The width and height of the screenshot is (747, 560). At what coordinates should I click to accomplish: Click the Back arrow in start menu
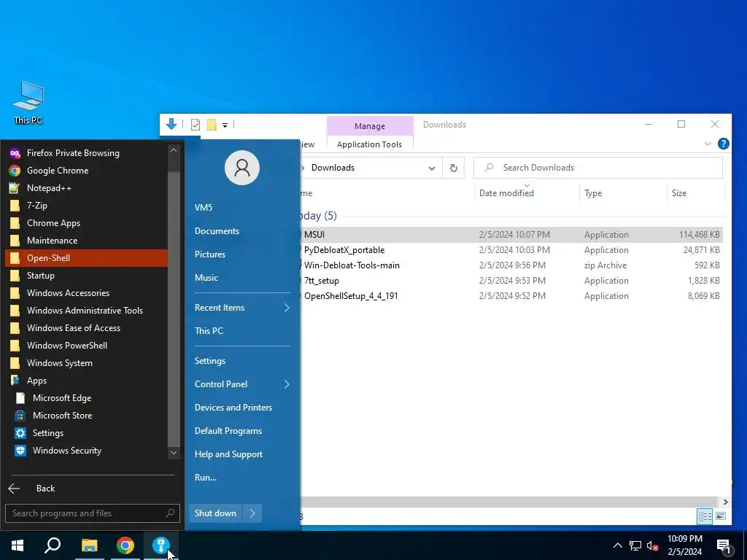15,488
